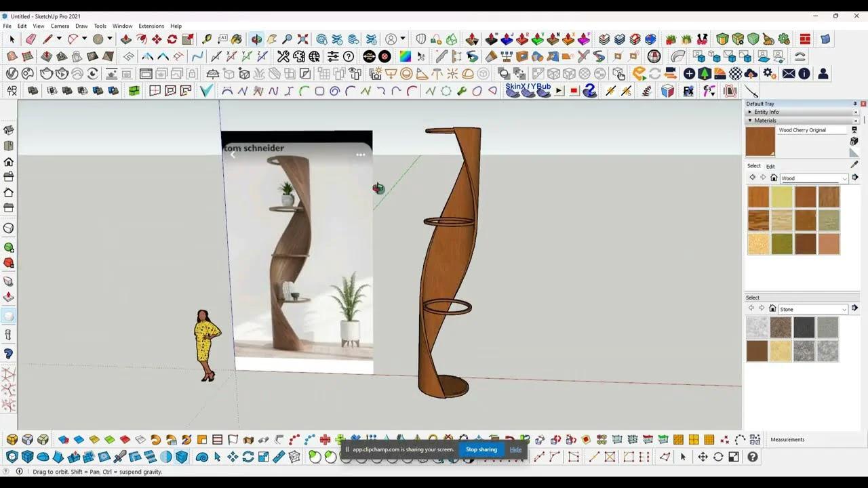This screenshot has height=488, width=868.
Task: Select the Paint Bucket tool
Action: (237, 39)
